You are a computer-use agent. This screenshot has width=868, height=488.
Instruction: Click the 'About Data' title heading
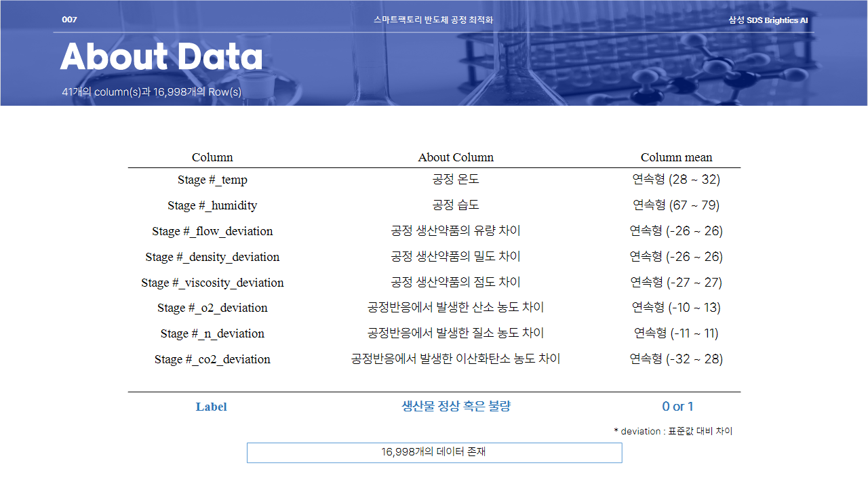[x=161, y=58]
